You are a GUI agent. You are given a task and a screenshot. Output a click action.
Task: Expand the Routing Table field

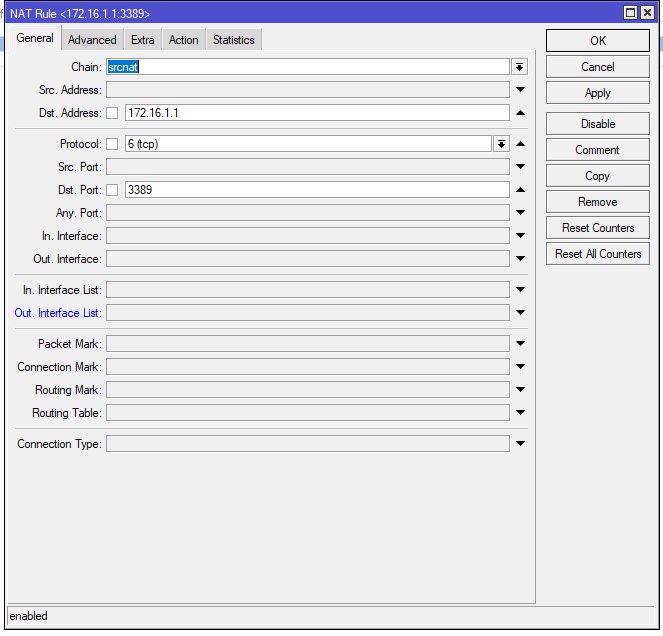(x=521, y=412)
